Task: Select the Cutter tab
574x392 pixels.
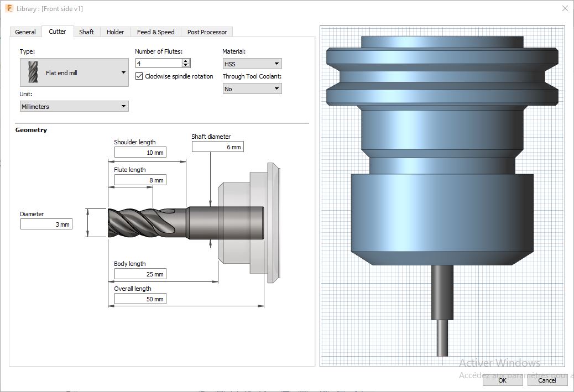Action: 58,32
